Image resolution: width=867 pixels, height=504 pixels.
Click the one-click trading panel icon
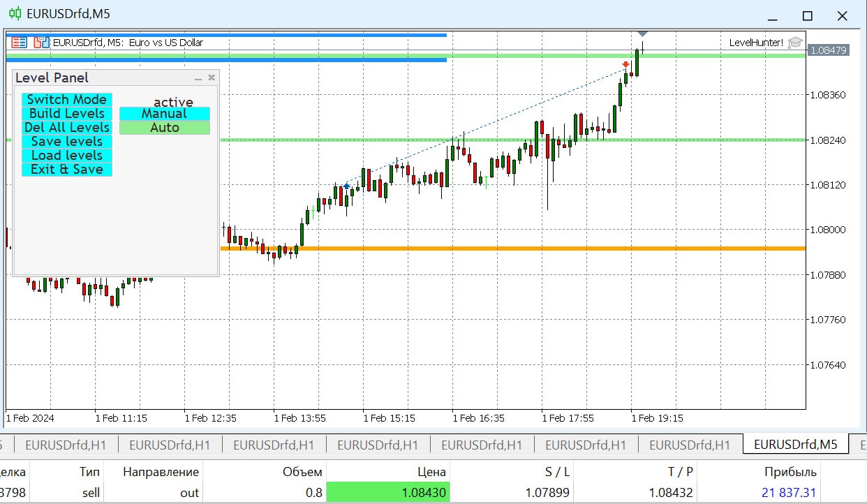[19, 43]
